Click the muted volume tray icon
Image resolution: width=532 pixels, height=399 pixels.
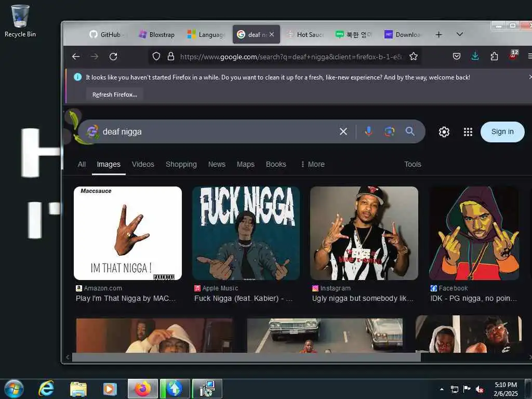[480, 389]
